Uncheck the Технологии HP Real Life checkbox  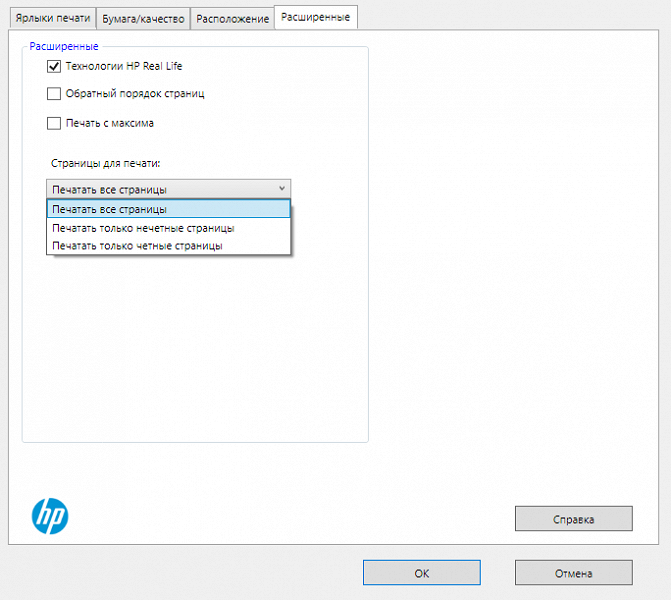pos(54,67)
